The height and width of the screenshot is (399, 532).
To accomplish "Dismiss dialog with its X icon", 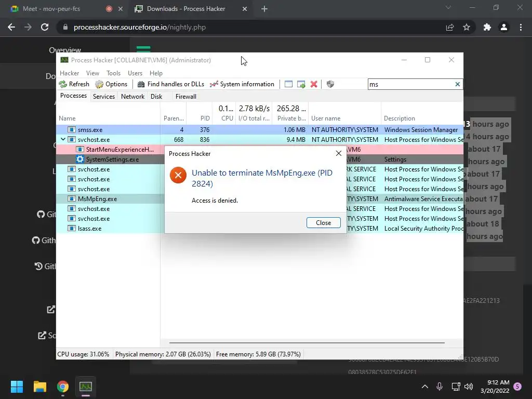I will pos(338,153).
